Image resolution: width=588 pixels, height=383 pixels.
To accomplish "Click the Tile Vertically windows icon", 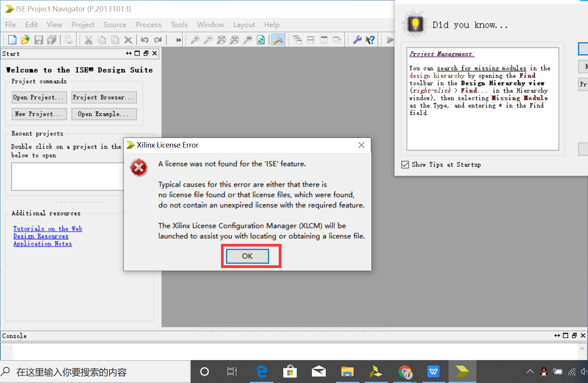I will click(324, 40).
